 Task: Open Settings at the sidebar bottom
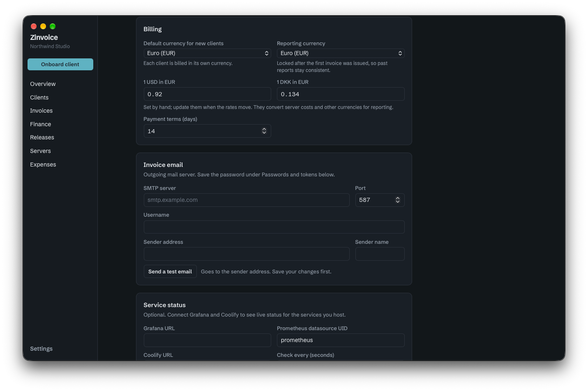click(41, 349)
